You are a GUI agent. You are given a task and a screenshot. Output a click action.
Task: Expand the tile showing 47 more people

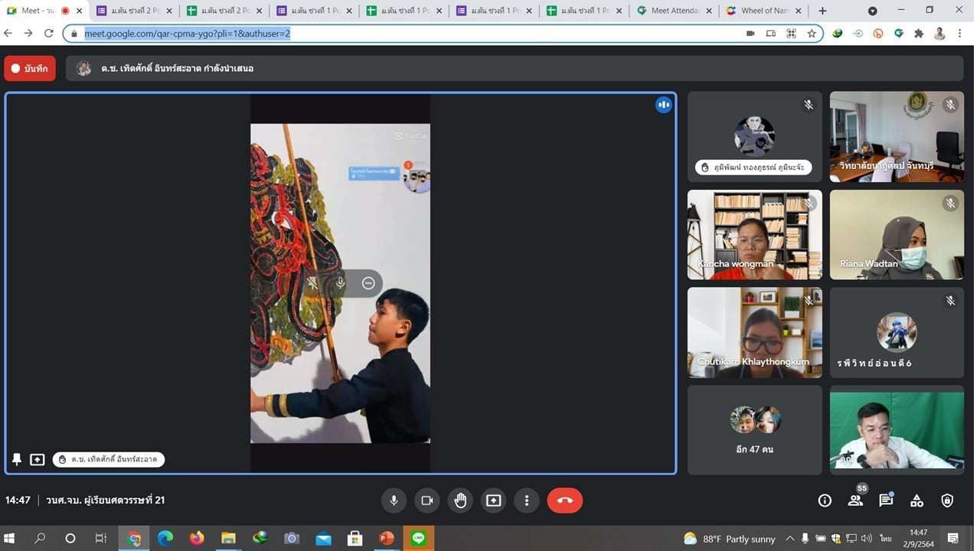pyautogui.click(x=754, y=429)
